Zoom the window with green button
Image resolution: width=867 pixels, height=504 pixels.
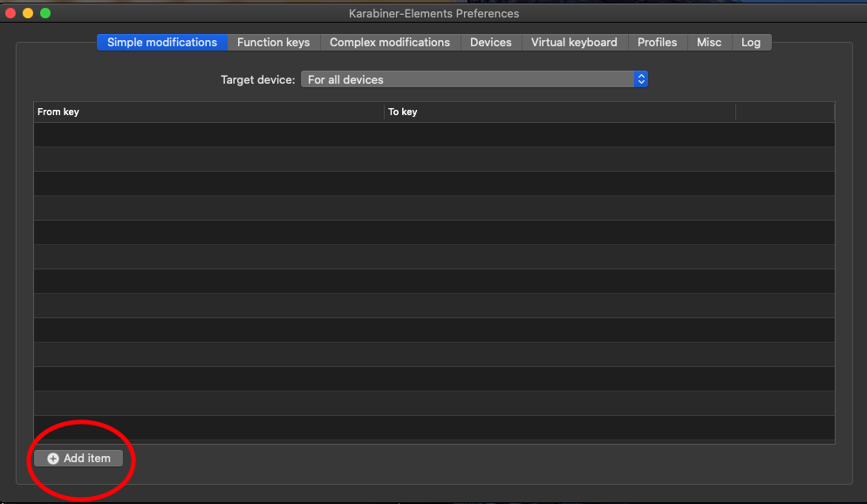coord(45,13)
